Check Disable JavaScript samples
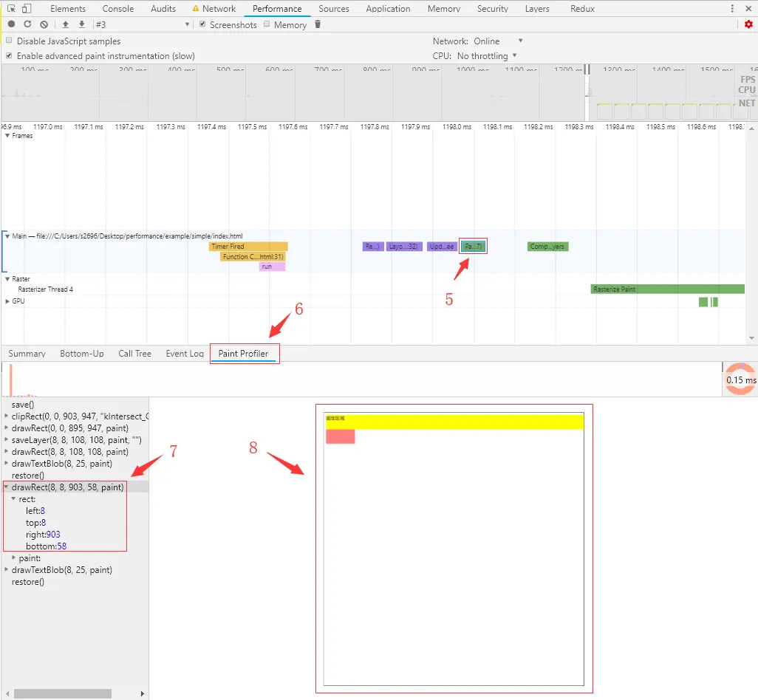This screenshot has height=700, width=758. click(9, 40)
